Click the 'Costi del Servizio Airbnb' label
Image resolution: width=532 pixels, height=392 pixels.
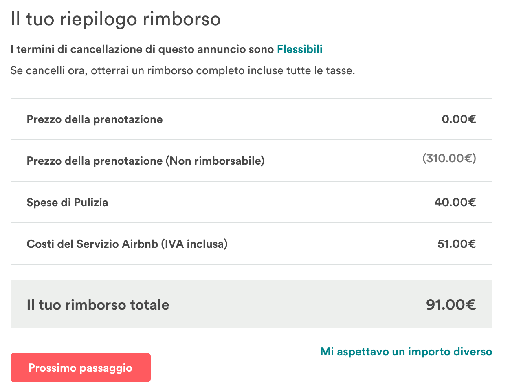(x=92, y=244)
